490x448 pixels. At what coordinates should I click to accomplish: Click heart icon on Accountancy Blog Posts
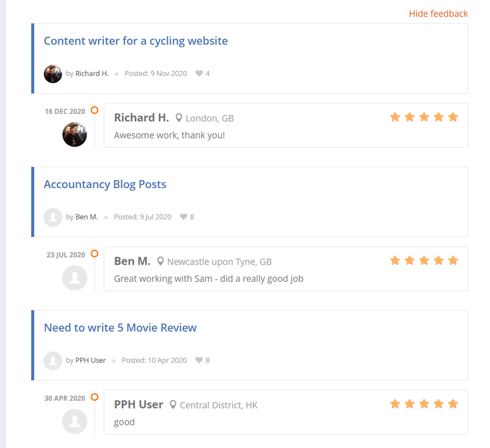183,217
